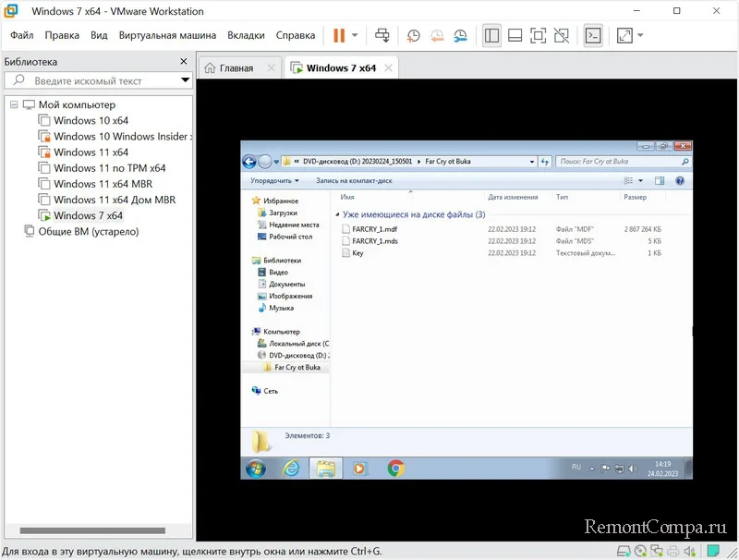Refresh the Far Cry ot Buka folder
Viewport: 739px width, 560px height.
pos(545,162)
